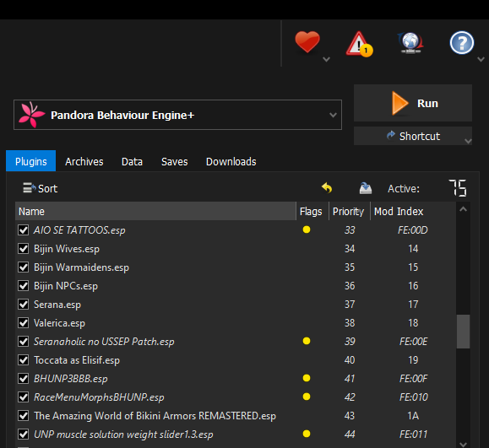Click scrollbar up arrow of plugin list
The height and width of the screenshot is (448, 489).
tap(463, 209)
